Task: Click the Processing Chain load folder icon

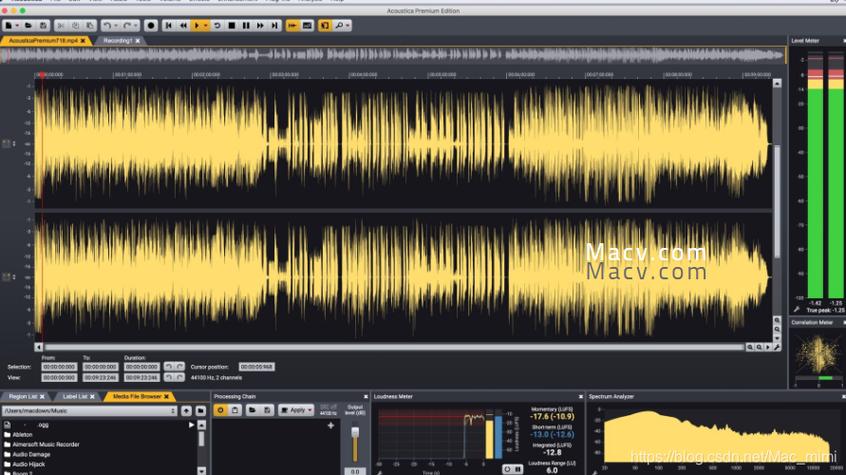Action: click(252, 410)
